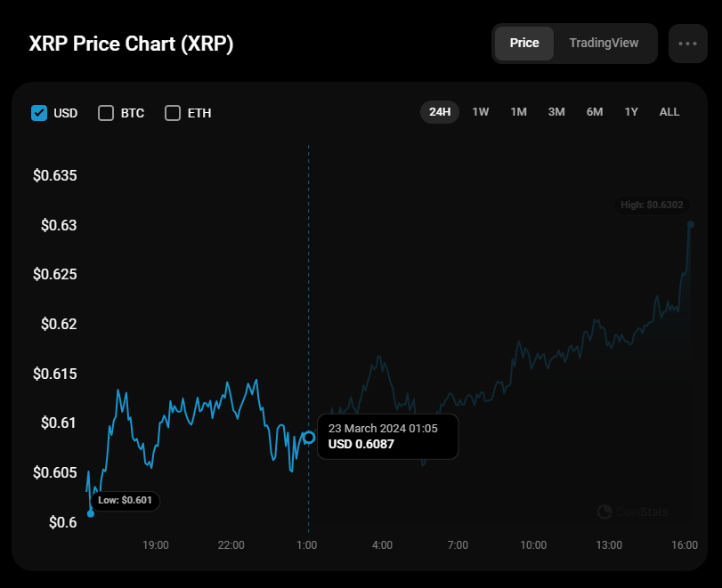The image size is (722, 588).
Task: Click the 23 March 2024 price tooltip
Action: (387, 436)
